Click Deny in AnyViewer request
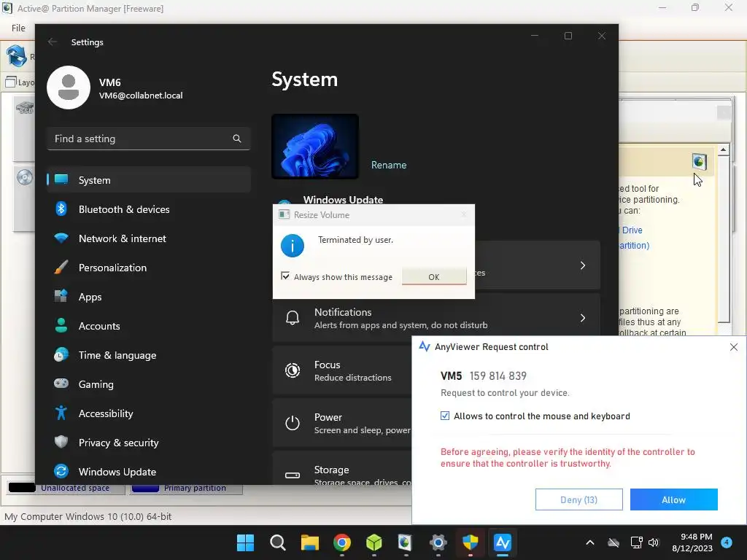The image size is (747, 560). [x=578, y=499]
